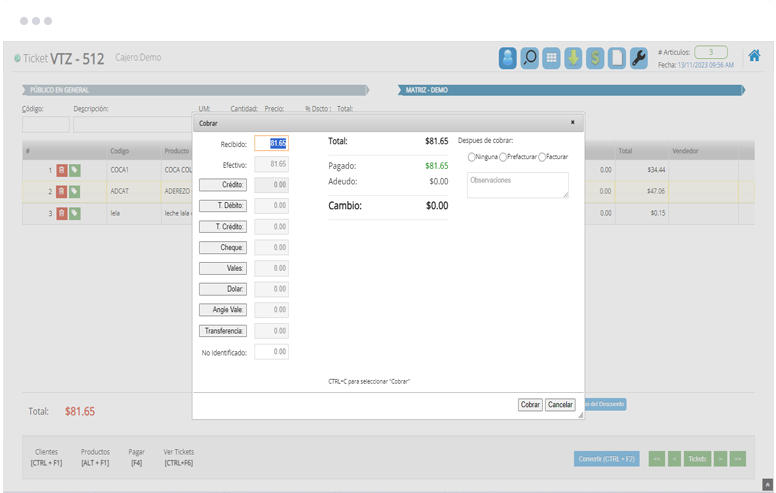This screenshot has width=776, height=493.
Task: Click the Cobrar dialog resize grip corner
Action: click(581, 416)
